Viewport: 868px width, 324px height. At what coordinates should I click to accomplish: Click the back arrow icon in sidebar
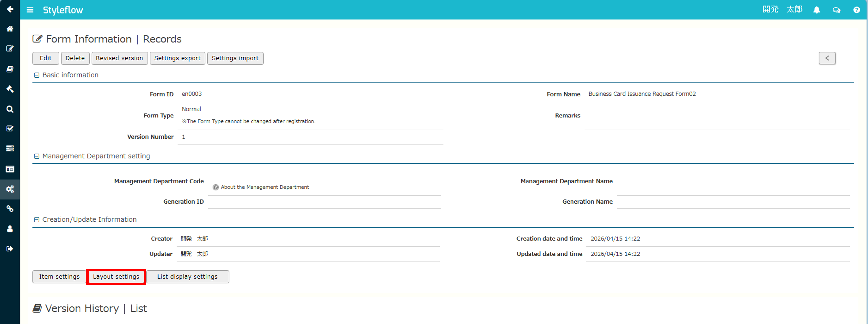coord(10,9)
